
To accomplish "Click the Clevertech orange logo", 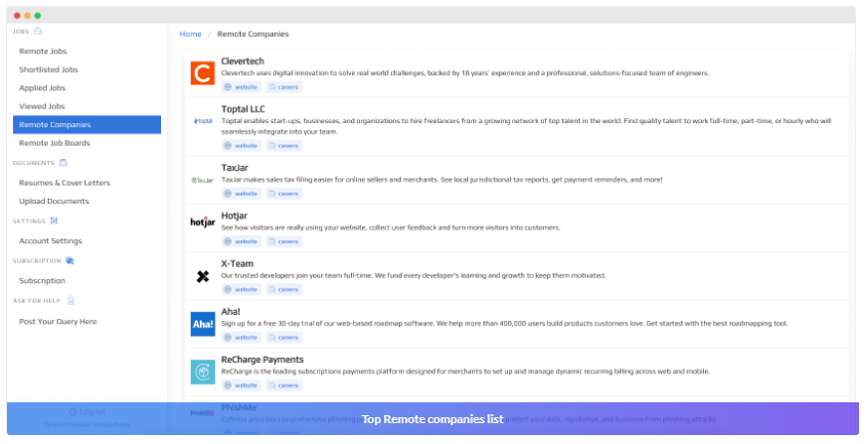I will tap(203, 73).
